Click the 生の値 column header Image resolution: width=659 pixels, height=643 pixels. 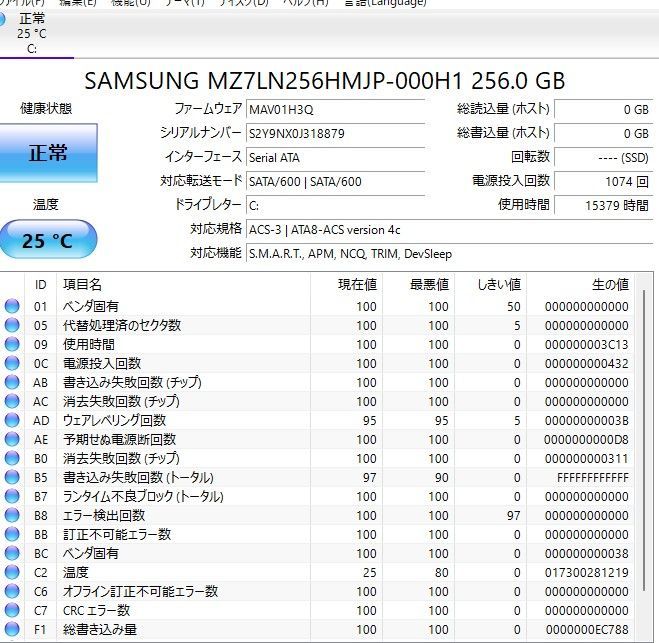coord(580,285)
